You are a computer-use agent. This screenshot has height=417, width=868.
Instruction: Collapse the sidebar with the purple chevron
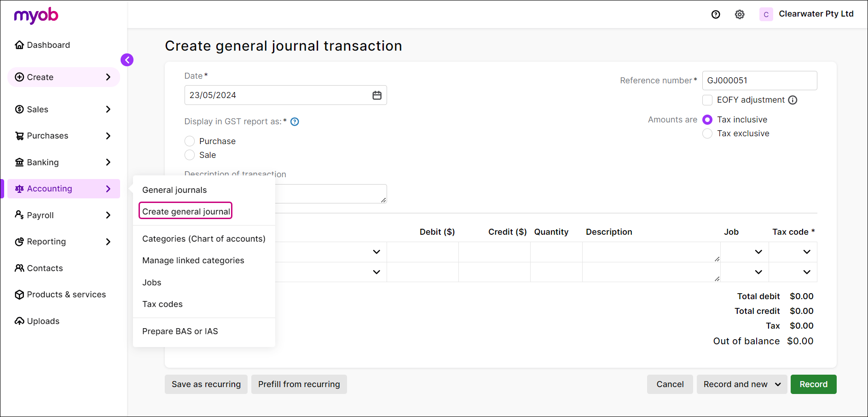[127, 60]
